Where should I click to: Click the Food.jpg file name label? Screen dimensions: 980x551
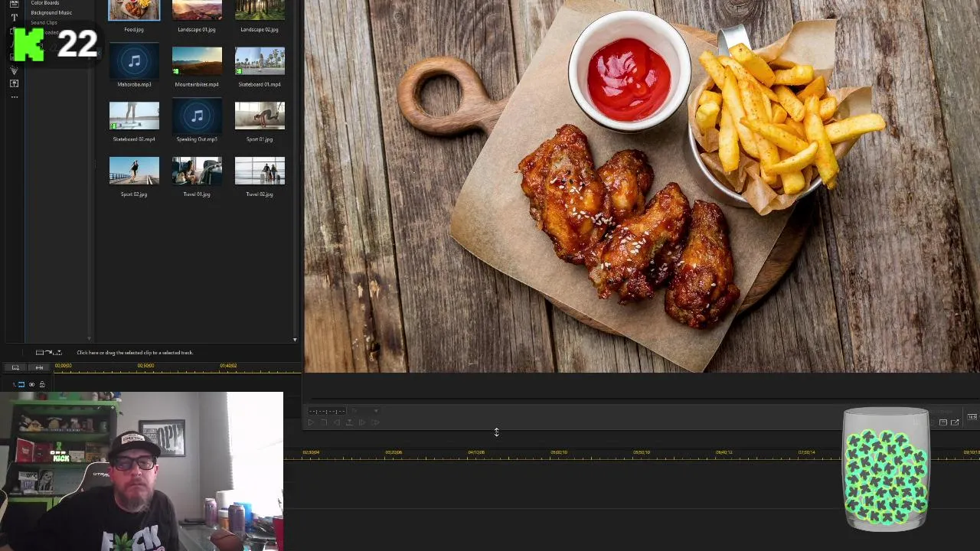coord(134,29)
